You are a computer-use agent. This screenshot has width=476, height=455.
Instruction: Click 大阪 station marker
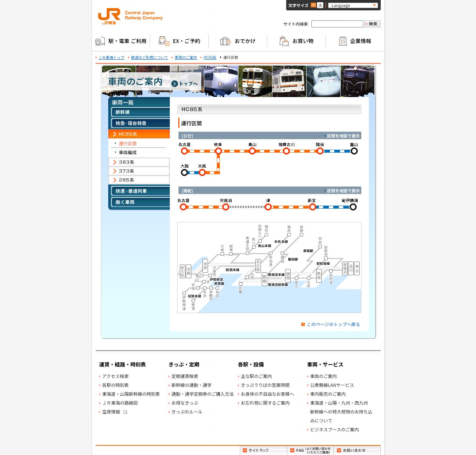184,172
